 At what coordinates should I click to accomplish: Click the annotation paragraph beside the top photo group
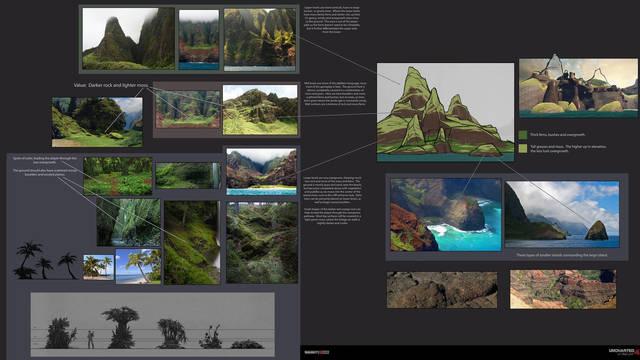coord(332,19)
